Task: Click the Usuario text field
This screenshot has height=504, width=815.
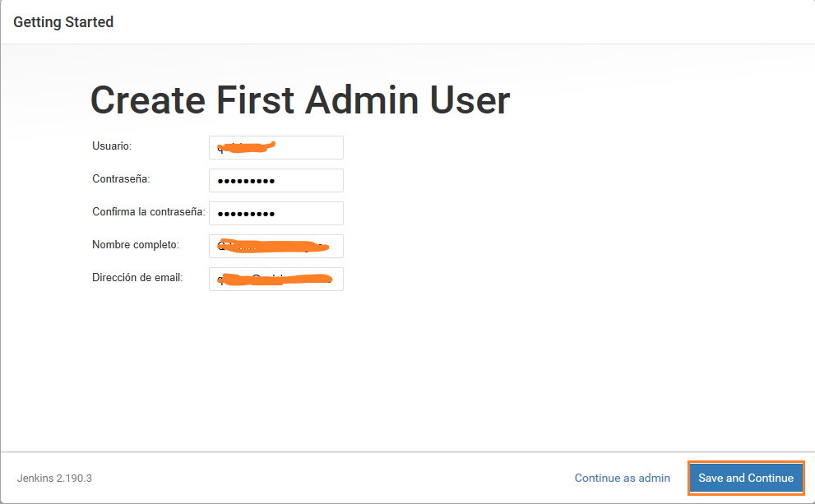Action: click(276, 148)
